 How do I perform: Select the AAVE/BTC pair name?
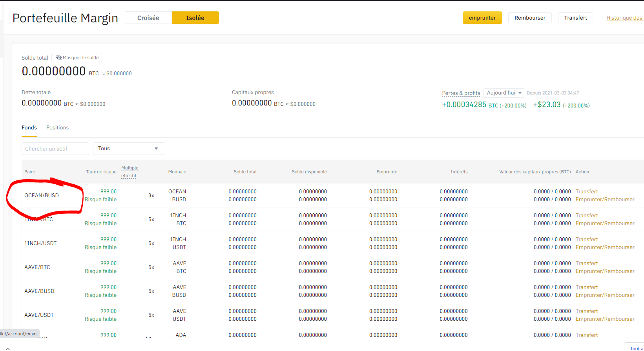point(37,267)
